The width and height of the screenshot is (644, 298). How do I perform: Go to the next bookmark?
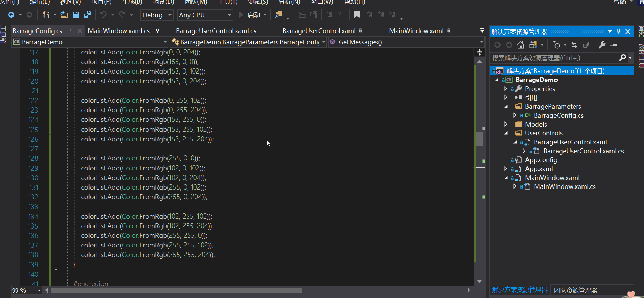(x=381, y=15)
